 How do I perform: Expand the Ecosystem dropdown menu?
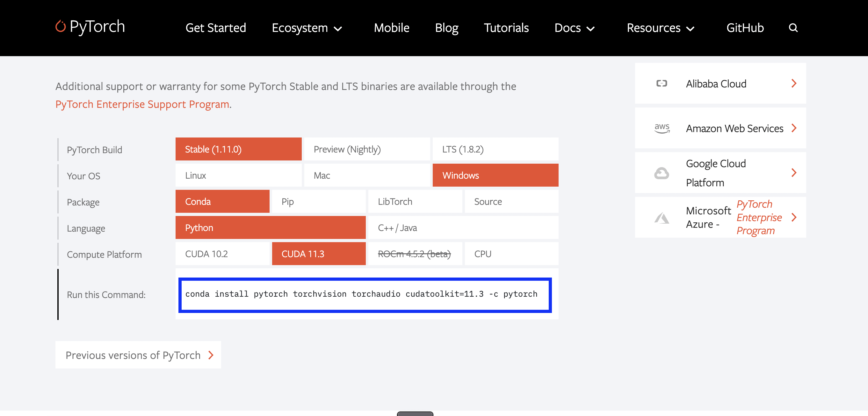307,28
